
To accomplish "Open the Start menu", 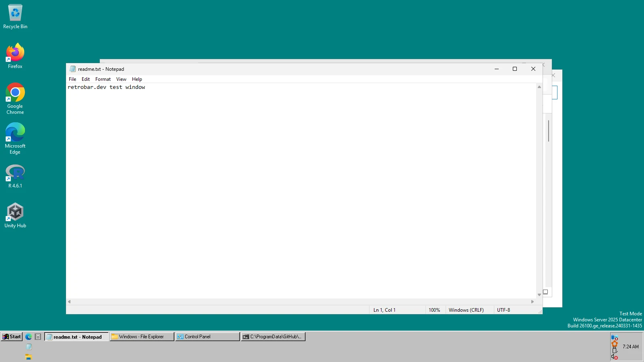I will pyautogui.click(x=11, y=337).
